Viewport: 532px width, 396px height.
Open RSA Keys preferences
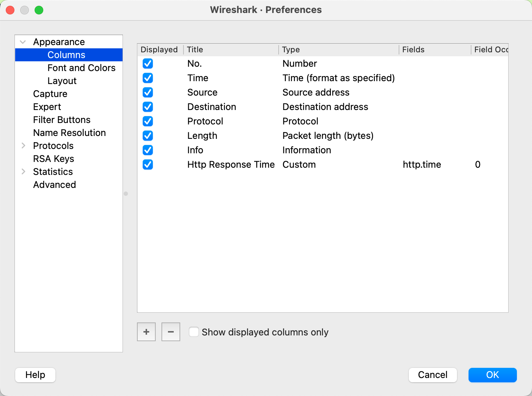(x=54, y=159)
